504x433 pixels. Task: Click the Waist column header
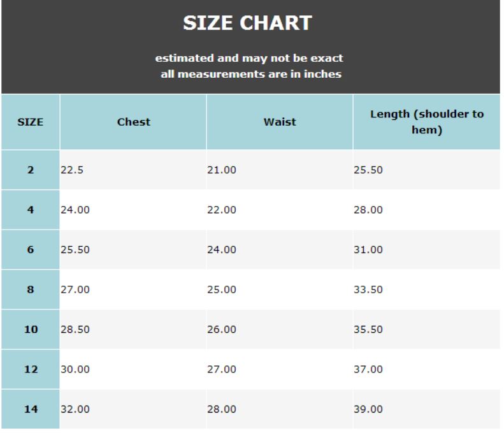(x=280, y=122)
